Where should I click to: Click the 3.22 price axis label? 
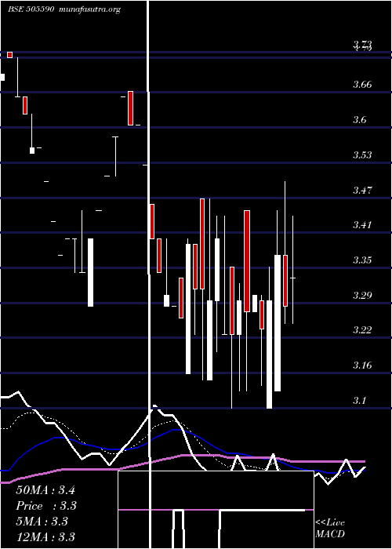point(362,330)
